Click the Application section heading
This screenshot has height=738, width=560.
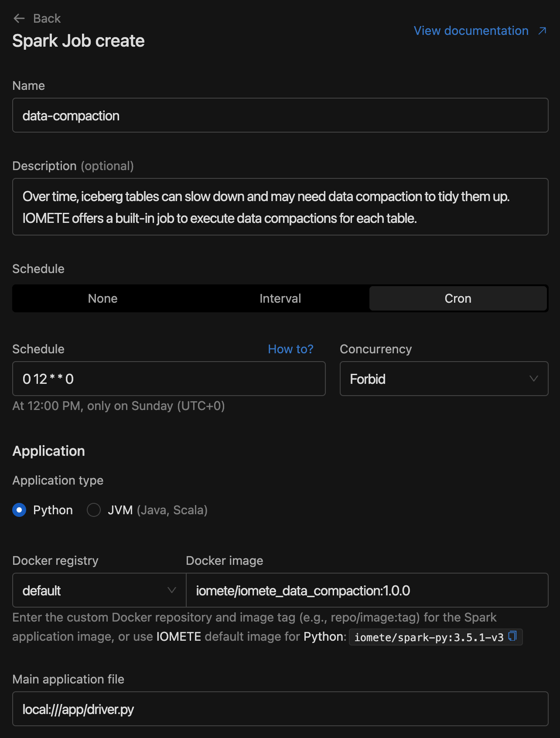(48, 451)
